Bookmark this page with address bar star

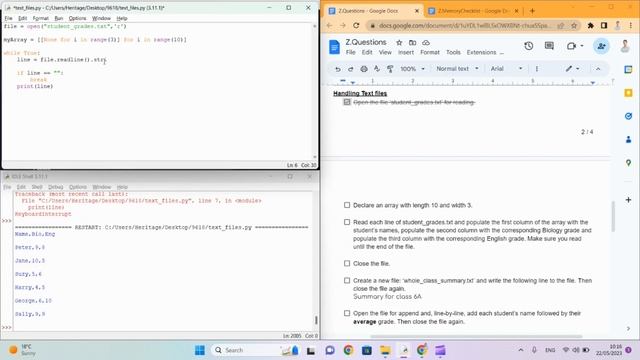pos(574,25)
